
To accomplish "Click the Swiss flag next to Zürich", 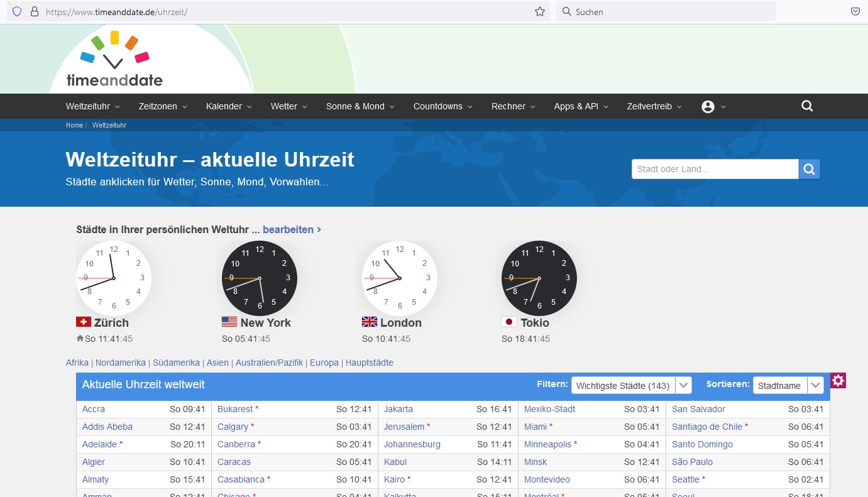I will click(84, 322).
